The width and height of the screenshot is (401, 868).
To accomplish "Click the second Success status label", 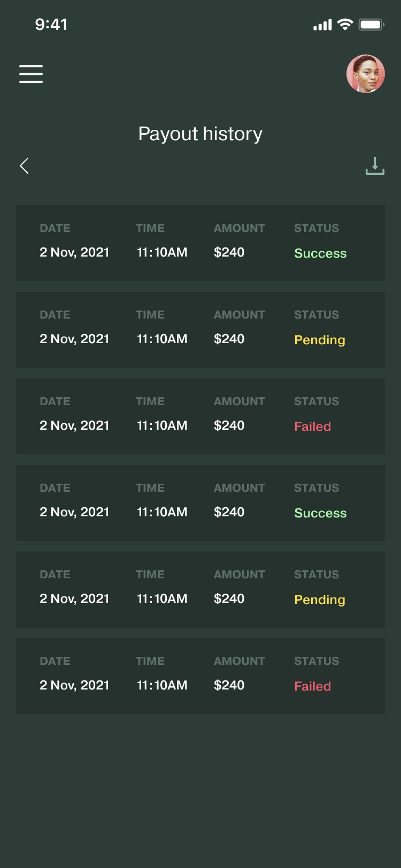I will (x=320, y=513).
